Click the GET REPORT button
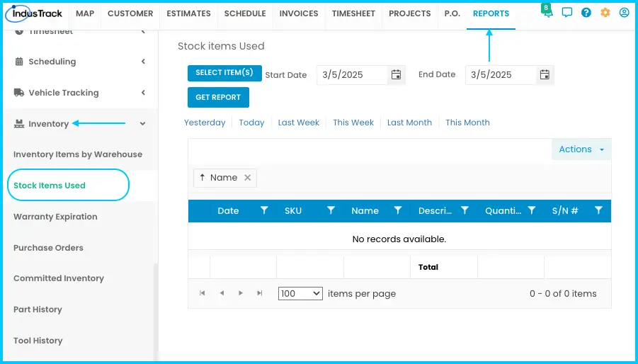 point(218,98)
